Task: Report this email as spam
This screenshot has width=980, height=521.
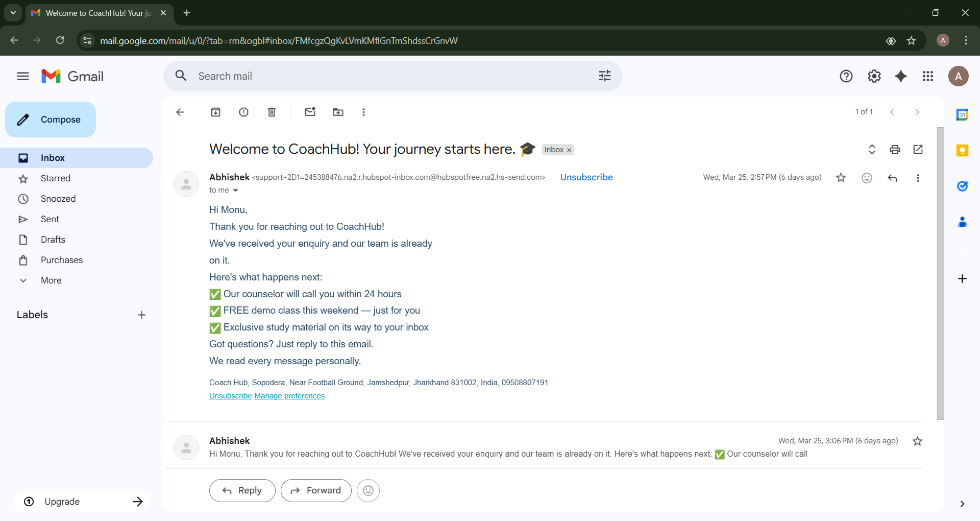Action: point(243,112)
